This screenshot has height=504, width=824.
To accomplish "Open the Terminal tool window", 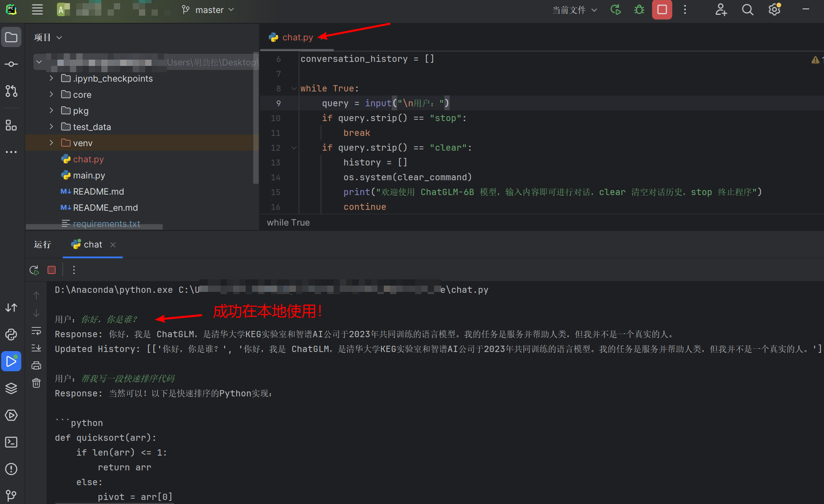I will (11, 442).
